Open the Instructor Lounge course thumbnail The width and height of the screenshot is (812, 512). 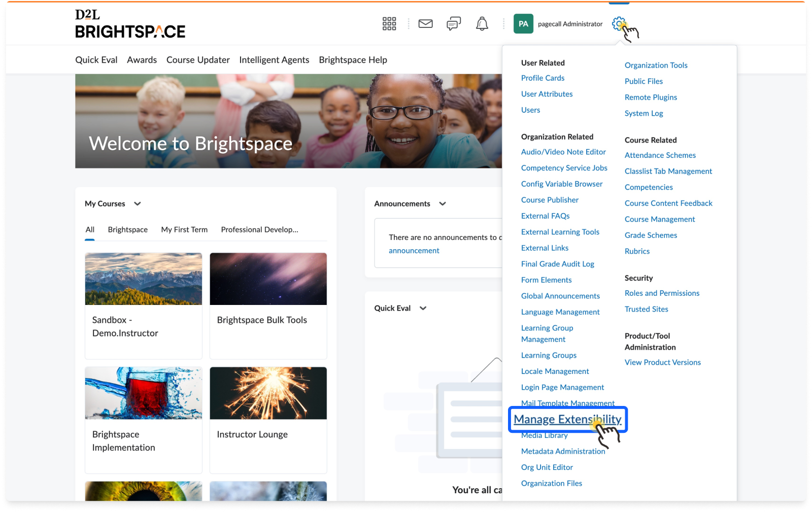coord(268,393)
